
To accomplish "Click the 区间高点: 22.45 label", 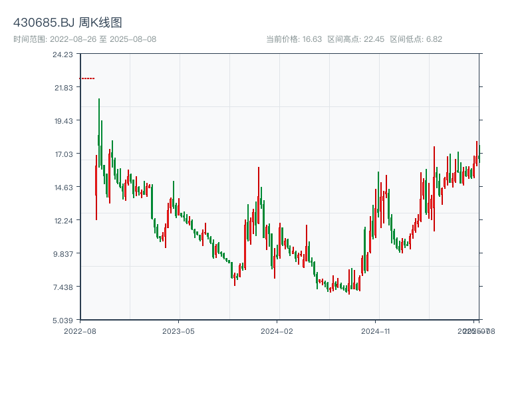I will (x=356, y=39).
